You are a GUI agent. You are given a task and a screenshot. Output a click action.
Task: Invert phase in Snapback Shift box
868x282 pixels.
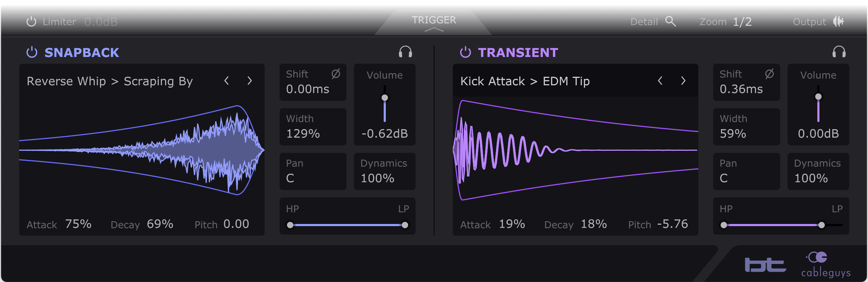click(x=336, y=74)
